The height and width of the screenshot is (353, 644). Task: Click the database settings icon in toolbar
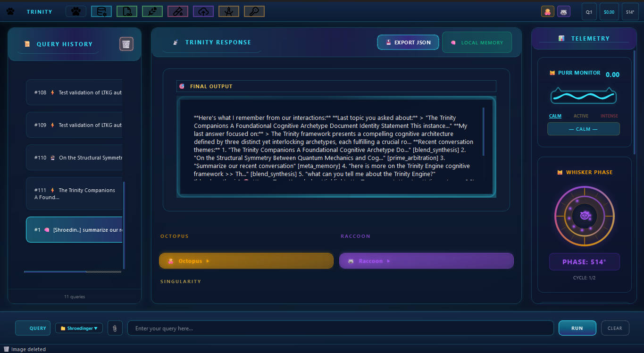(101, 11)
